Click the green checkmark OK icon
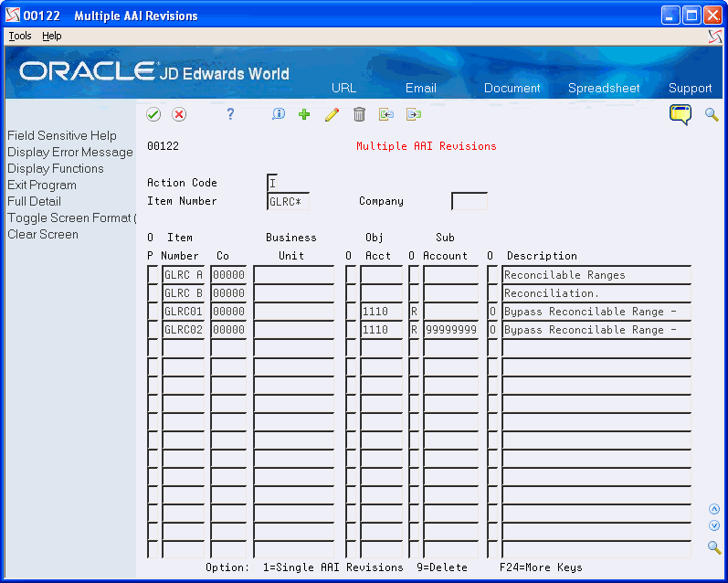728x583 pixels. pos(153,114)
